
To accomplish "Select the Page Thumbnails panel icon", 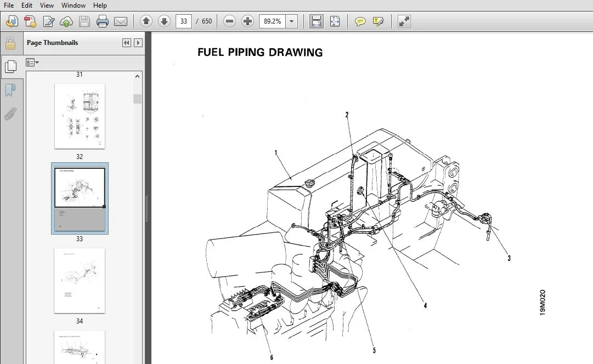I will tap(10, 66).
